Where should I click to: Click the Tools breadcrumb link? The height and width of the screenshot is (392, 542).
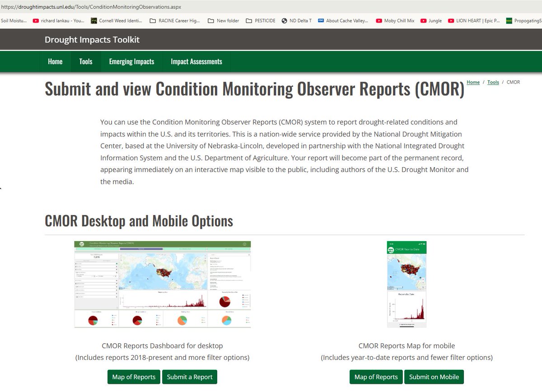tap(493, 82)
